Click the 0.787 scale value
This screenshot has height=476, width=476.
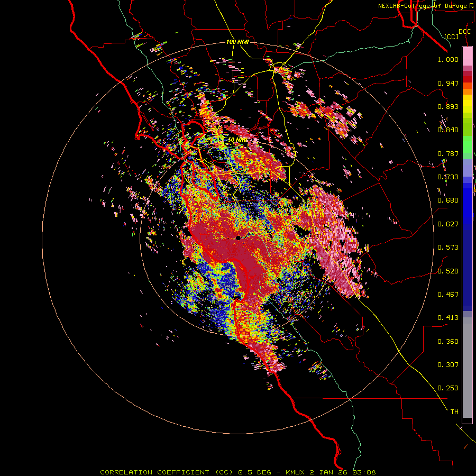(x=448, y=153)
